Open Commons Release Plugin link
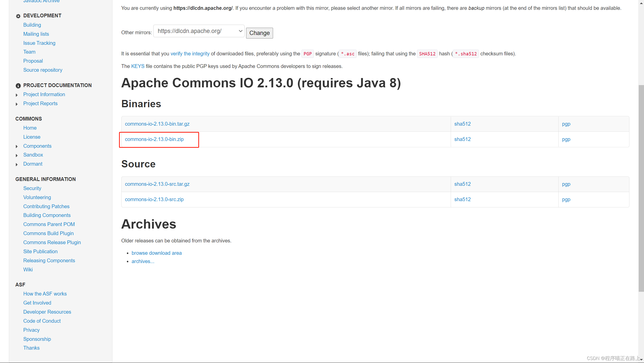This screenshot has height=363, width=644. pyautogui.click(x=52, y=242)
